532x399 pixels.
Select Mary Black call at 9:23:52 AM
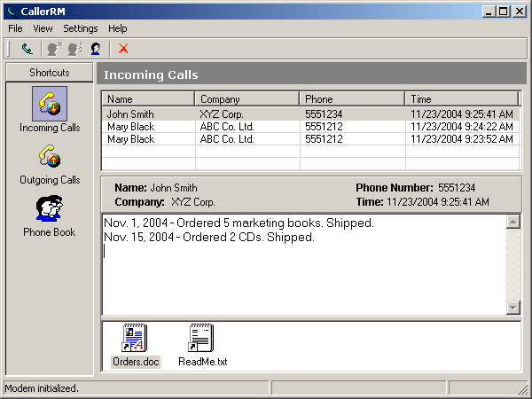coord(311,139)
